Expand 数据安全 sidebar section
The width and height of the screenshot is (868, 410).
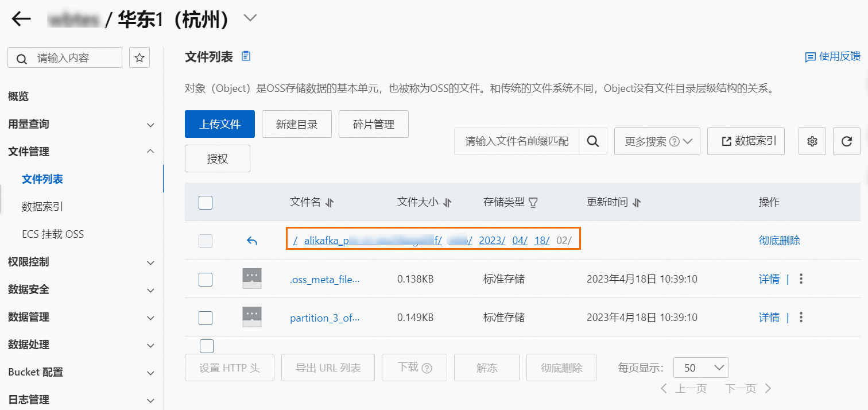pos(82,289)
